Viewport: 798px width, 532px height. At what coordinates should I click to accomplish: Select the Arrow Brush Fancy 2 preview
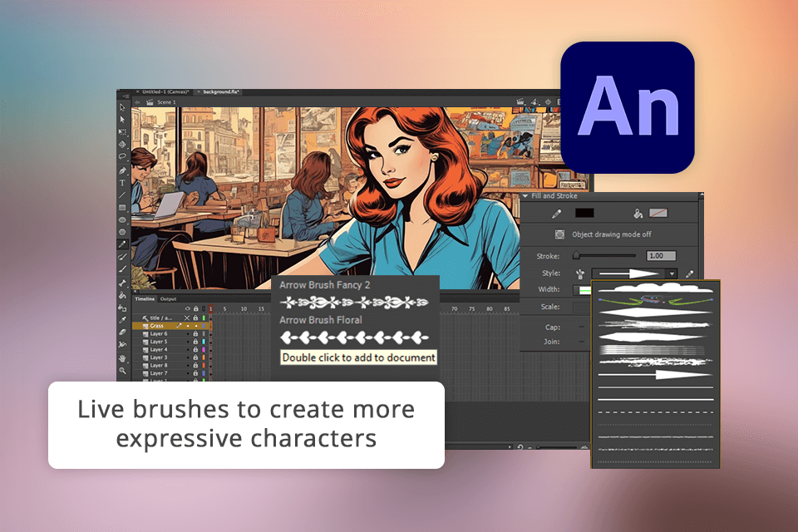pos(354,303)
